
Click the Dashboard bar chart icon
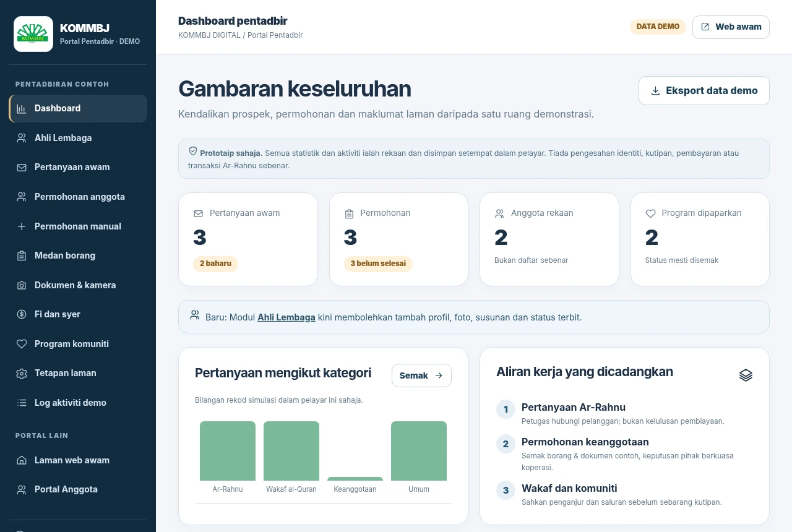pos(22,109)
